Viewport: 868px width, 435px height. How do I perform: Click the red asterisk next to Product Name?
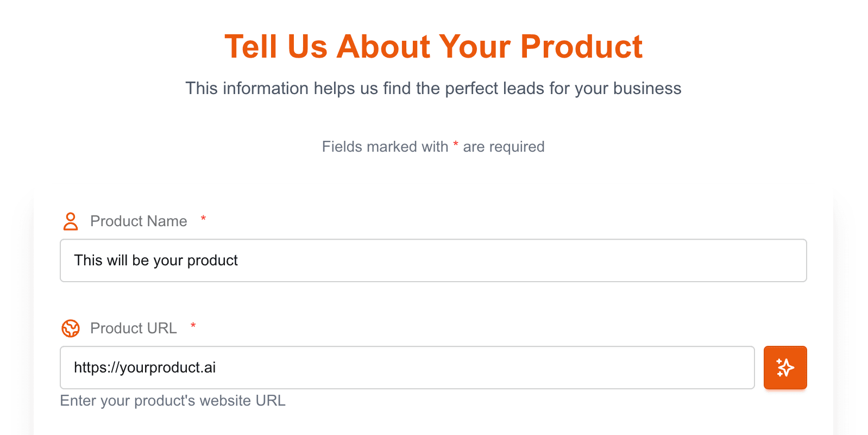(203, 219)
